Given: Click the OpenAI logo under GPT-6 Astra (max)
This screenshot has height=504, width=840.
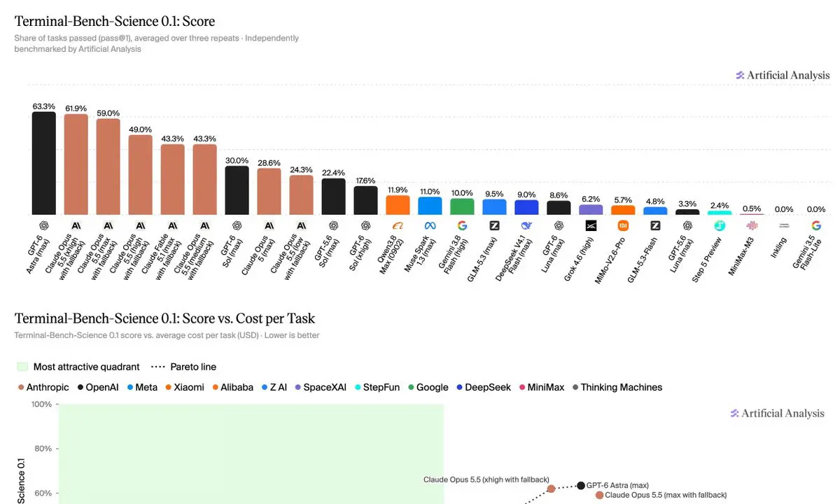Looking at the screenshot, I should [x=43, y=225].
